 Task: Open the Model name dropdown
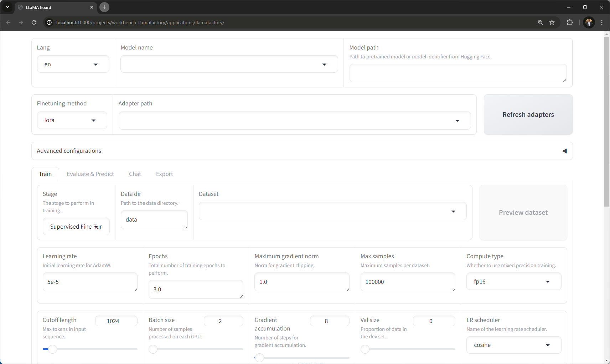229,64
